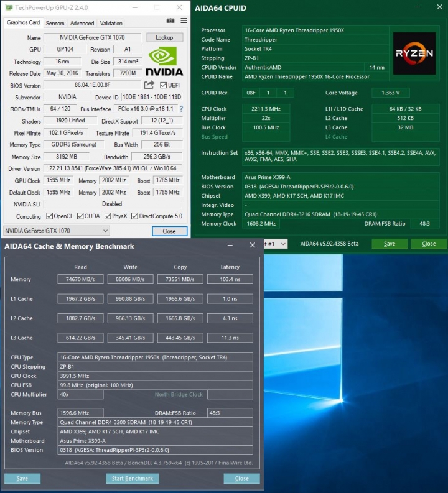
Task: Click Close in AIDA64 CPUID window
Action: point(429,244)
